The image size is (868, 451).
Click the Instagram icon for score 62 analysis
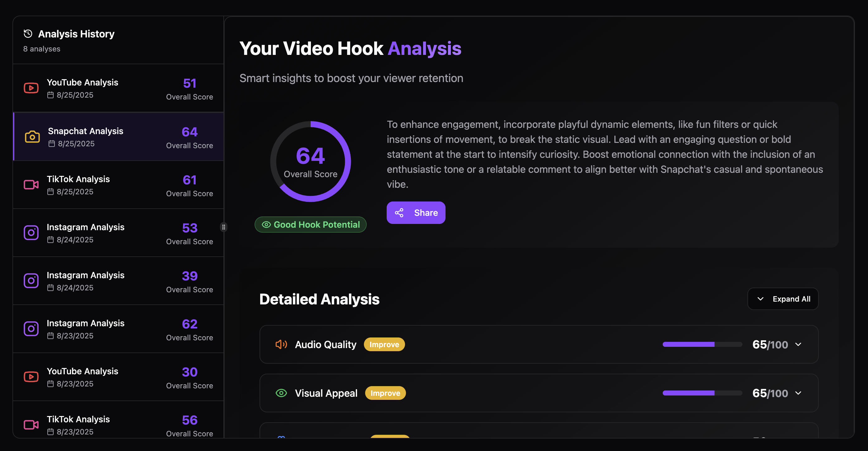click(x=31, y=328)
